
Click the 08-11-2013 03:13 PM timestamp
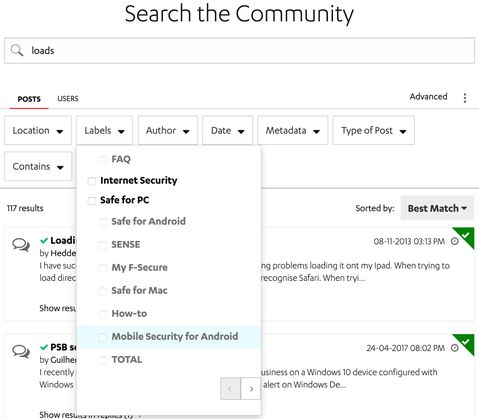click(409, 241)
